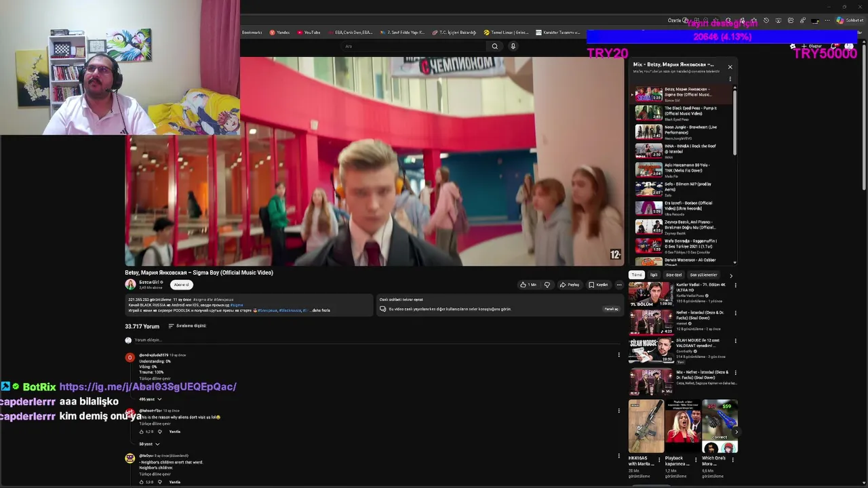
Task: Open T.C. İçişleri Bakanlığı bookmark
Action: pyautogui.click(x=454, y=33)
